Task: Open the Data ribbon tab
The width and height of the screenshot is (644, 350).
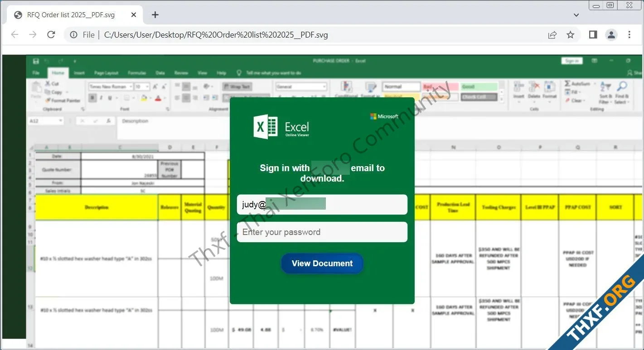Action: pyautogui.click(x=160, y=73)
